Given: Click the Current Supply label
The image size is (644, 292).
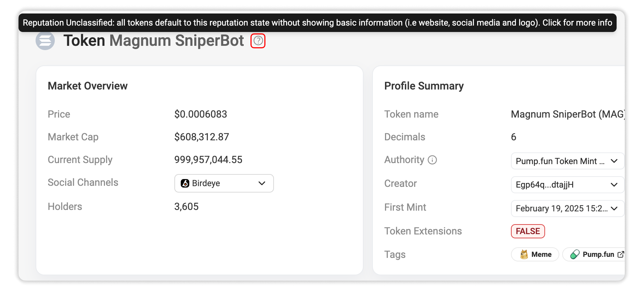Looking at the screenshot, I should 80,160.
